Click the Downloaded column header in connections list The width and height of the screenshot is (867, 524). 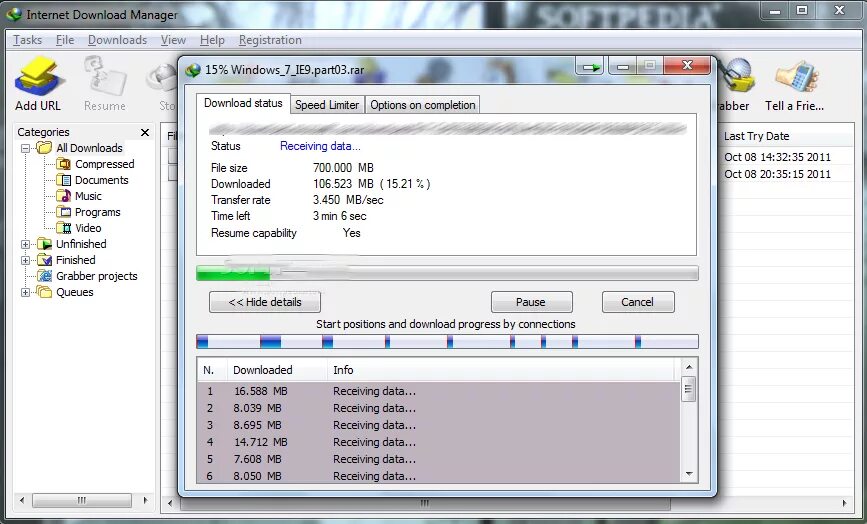tap(277, 370)
